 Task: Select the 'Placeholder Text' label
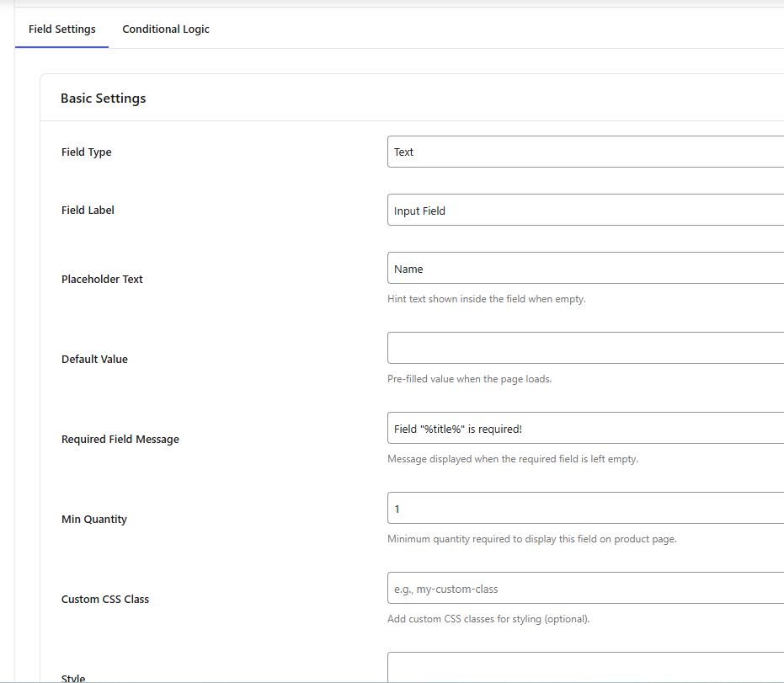[102, 279]
